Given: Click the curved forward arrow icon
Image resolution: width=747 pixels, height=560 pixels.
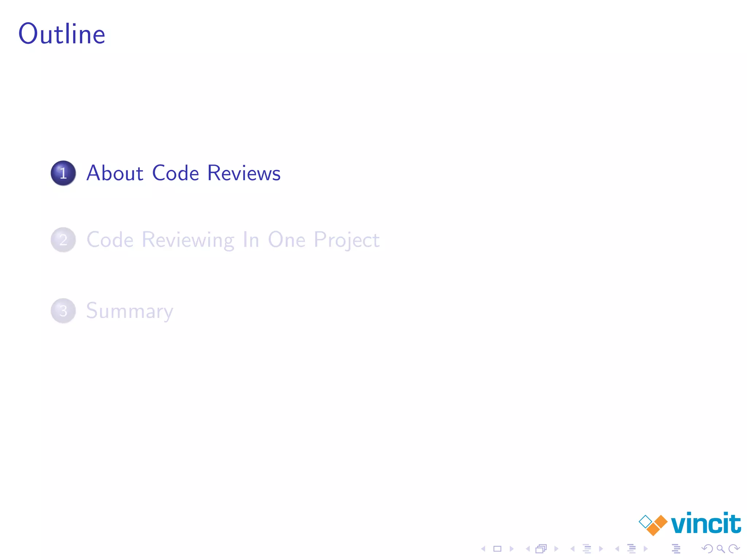Looking at the screenshot, I should (734, 549).
